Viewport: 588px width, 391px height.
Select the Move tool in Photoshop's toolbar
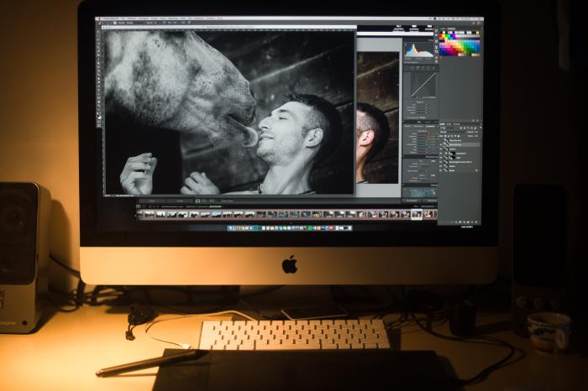[98, 31]
